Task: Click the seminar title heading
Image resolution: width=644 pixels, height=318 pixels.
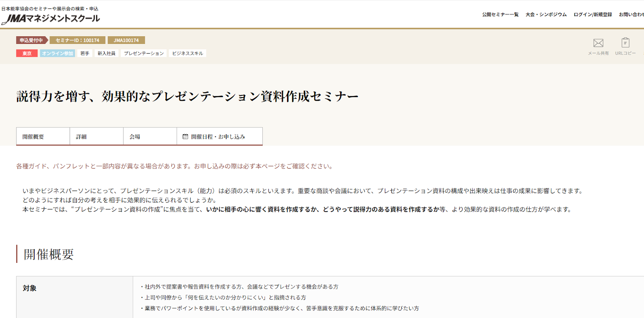Action: tap(187, 96)
